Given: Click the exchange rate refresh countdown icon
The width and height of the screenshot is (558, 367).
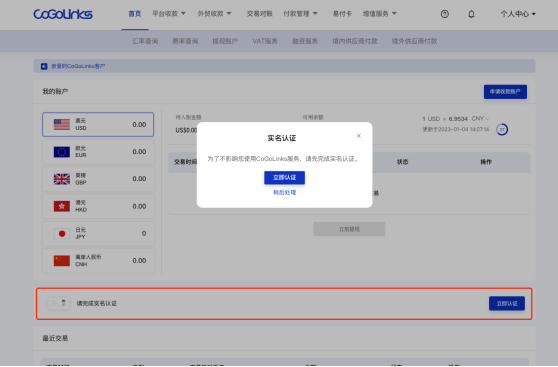Looking at the screenshot, I should tap(502, 129).
